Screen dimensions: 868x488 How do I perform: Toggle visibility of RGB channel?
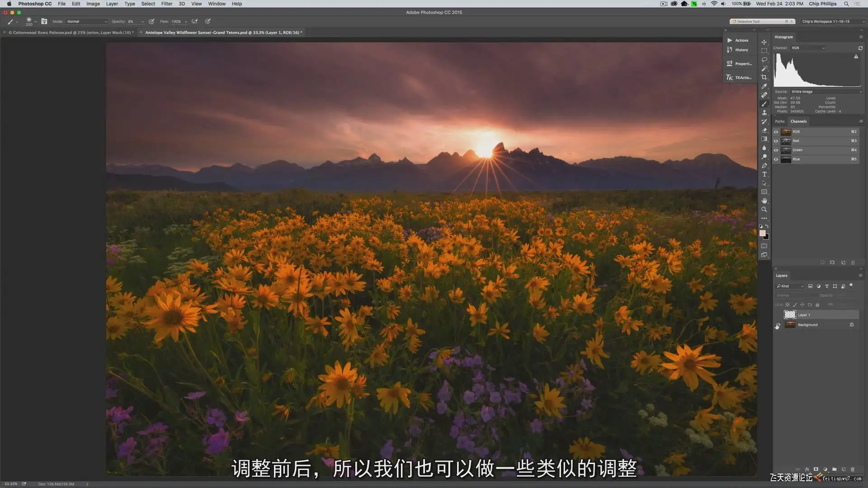click(x=776, y=132)
